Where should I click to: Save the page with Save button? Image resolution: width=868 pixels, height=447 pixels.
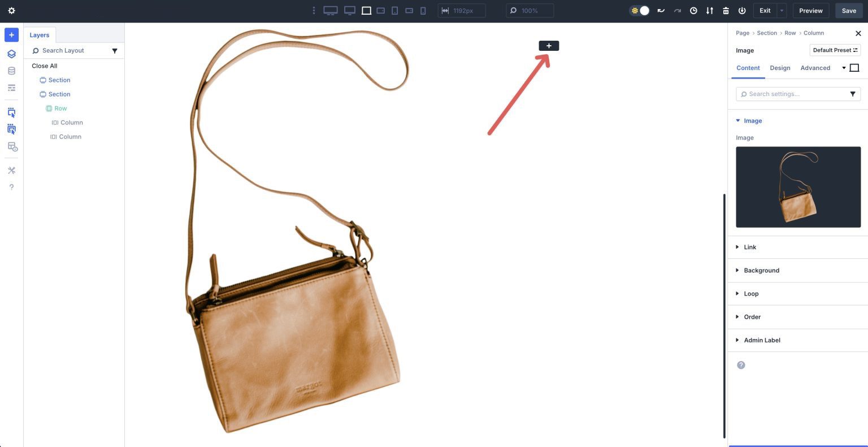(x=849, y=10)
